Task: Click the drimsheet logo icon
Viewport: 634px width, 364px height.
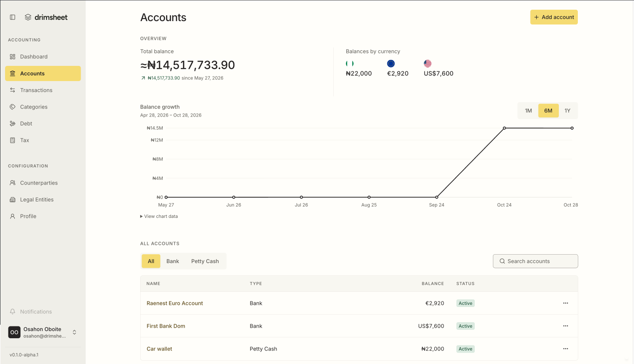Action: tap(28, 17)
